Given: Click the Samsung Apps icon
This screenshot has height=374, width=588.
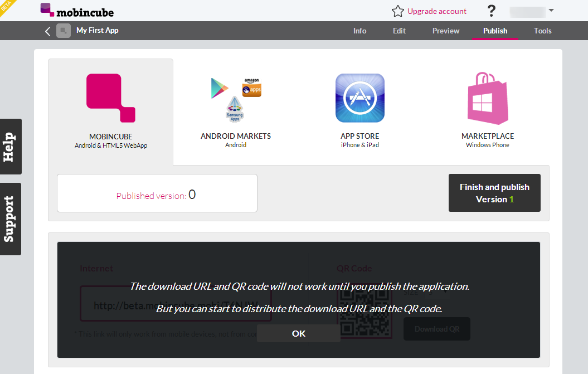Looking at the screenshot, I should click(x=235, y=109).
